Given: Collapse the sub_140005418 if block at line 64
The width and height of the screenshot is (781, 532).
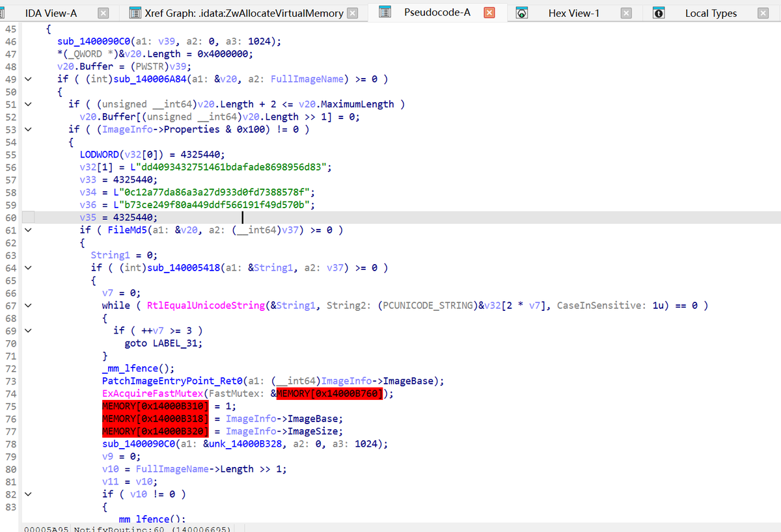Looking at the screenshot, I should 27,268.
